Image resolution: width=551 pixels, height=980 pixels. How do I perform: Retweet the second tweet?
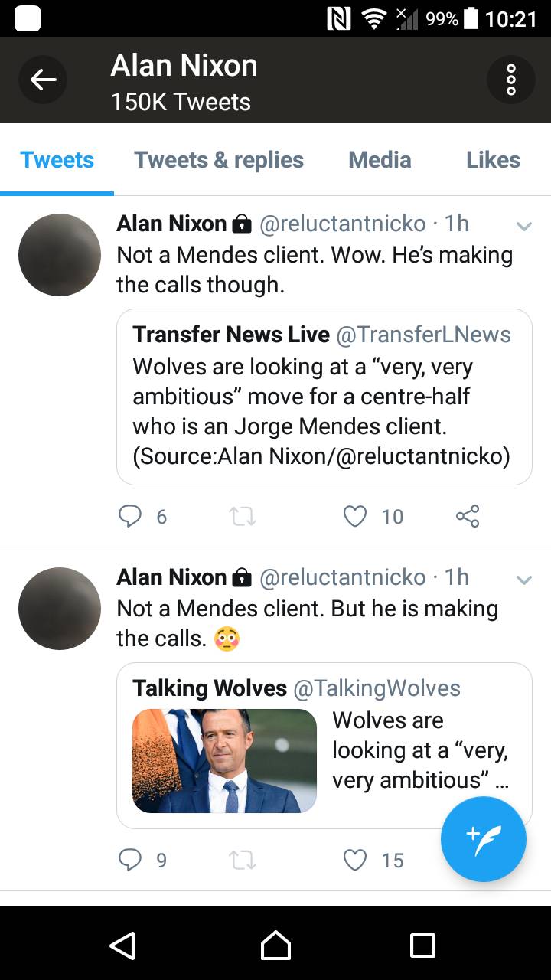click(x=243, y=860)
